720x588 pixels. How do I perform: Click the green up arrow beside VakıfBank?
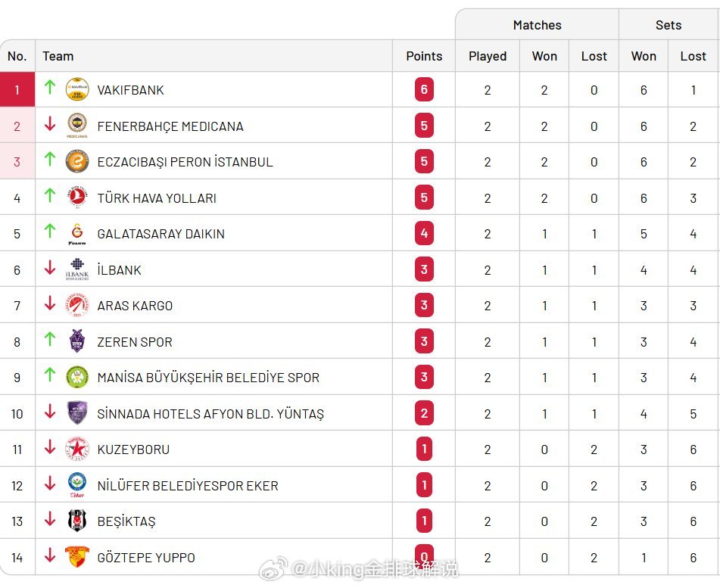click(x=50, y=87)
